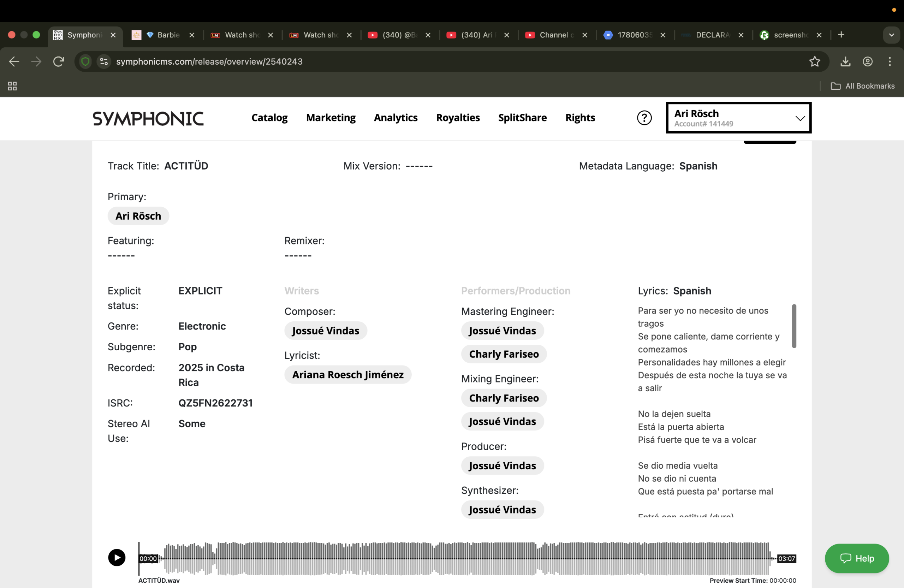The image size is (904, 588).
Task: Click Jossué Vindas under Synthesizer
Action: point(502,509)
